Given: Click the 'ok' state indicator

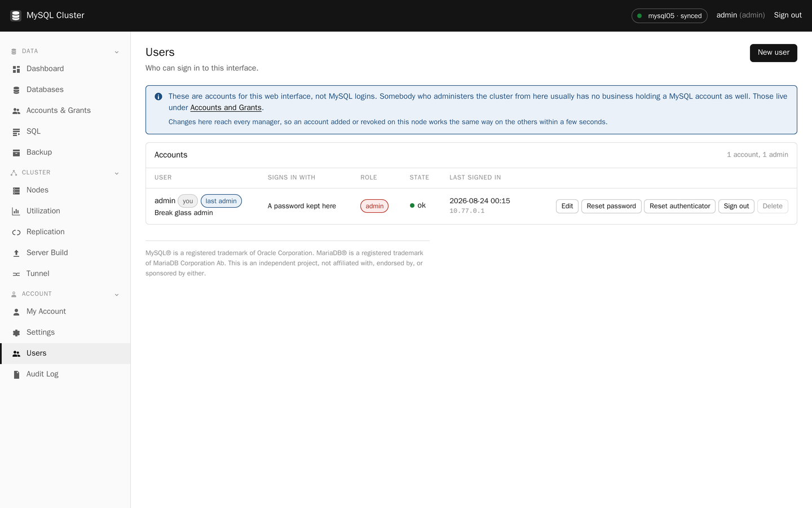Looking at the screenshot, I should click(x=418, y=205).
